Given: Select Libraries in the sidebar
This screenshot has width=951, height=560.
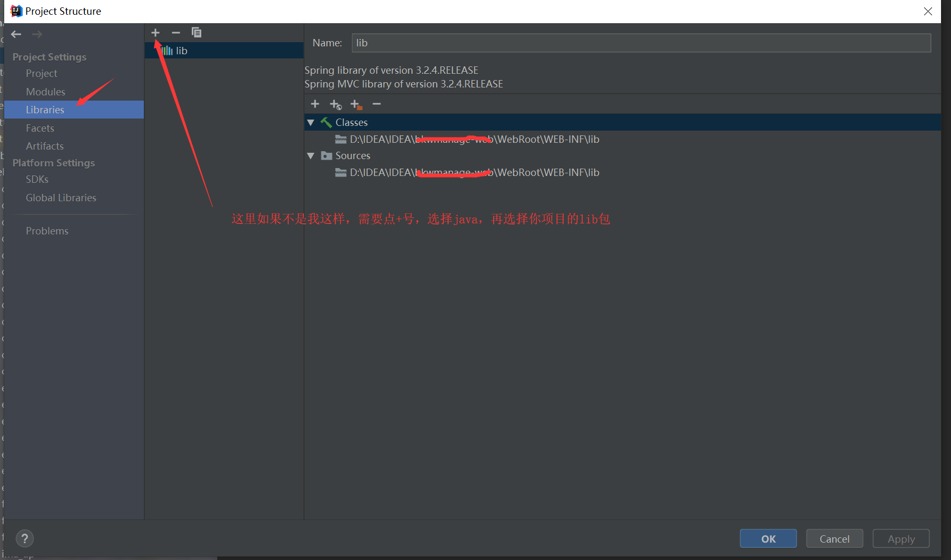Looking at the screenshot, I should pos(74,110).
